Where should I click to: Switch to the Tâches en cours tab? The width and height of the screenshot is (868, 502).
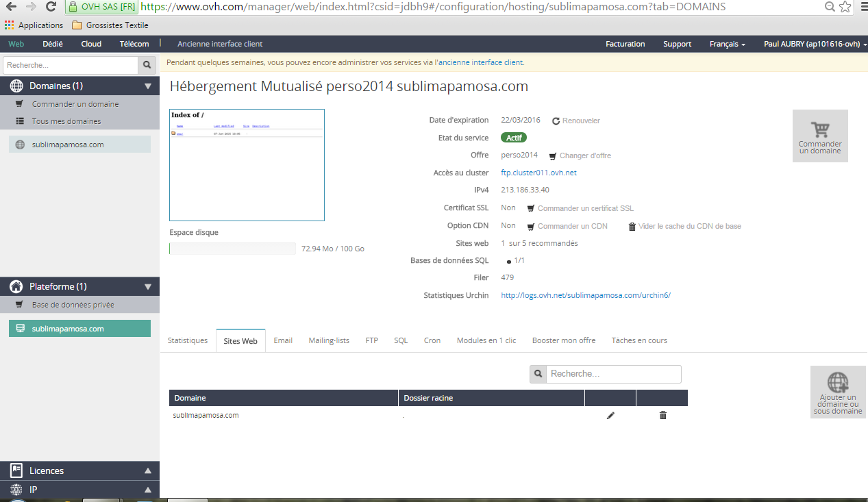639,340
